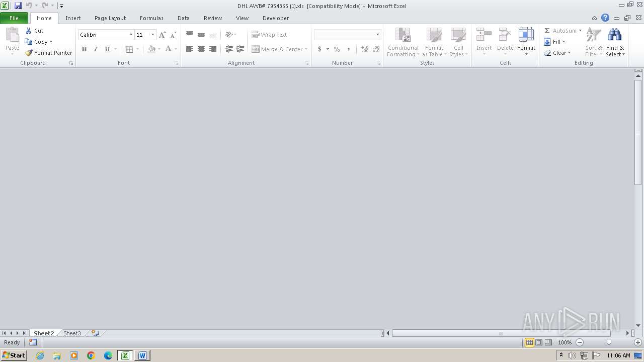The image size is (644, 362).
Task: Switch to the Formulas tab
Action: [151, 18]
